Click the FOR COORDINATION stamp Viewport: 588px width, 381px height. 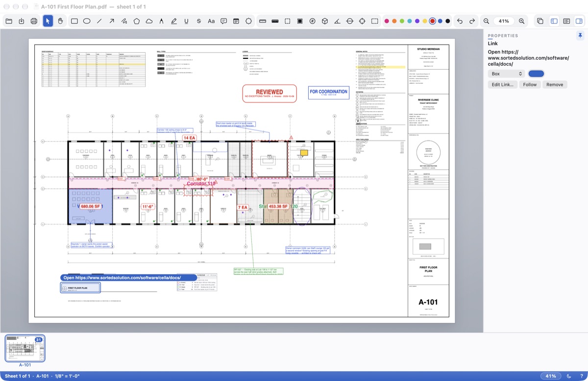click(x=328, y=92)
